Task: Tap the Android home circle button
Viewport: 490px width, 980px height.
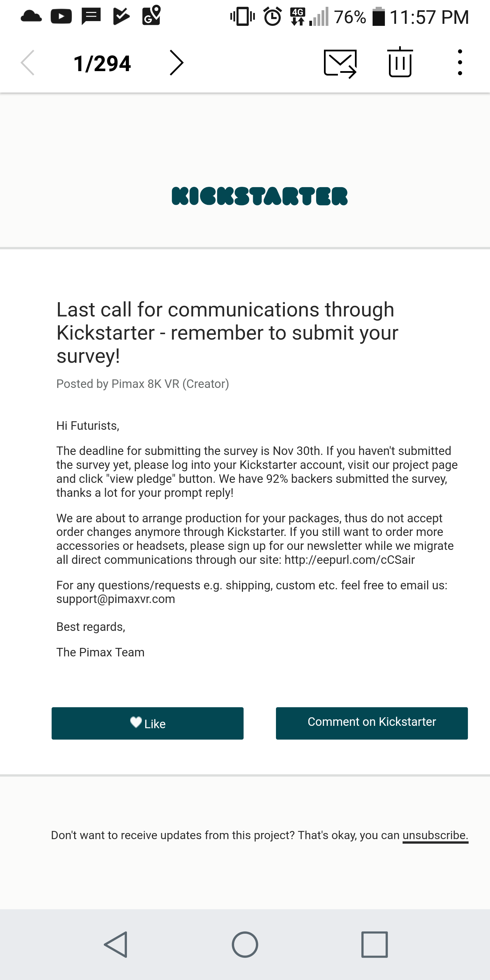Action: click(245, 944)
